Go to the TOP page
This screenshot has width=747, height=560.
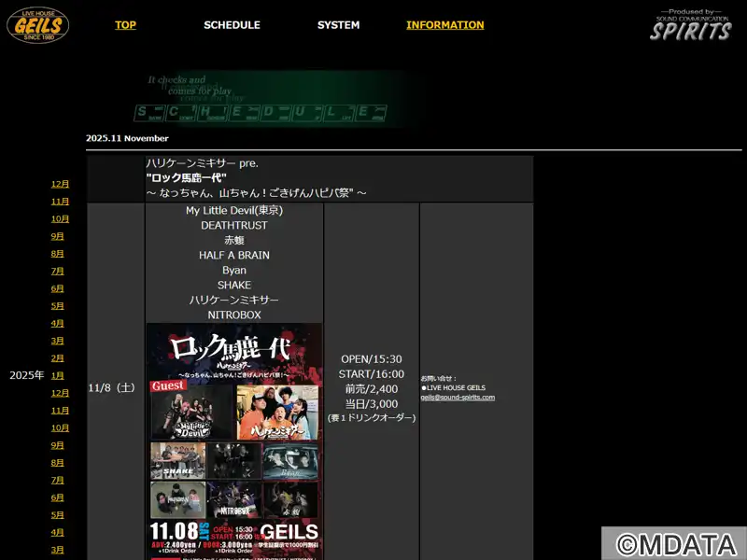click(125, 25)
